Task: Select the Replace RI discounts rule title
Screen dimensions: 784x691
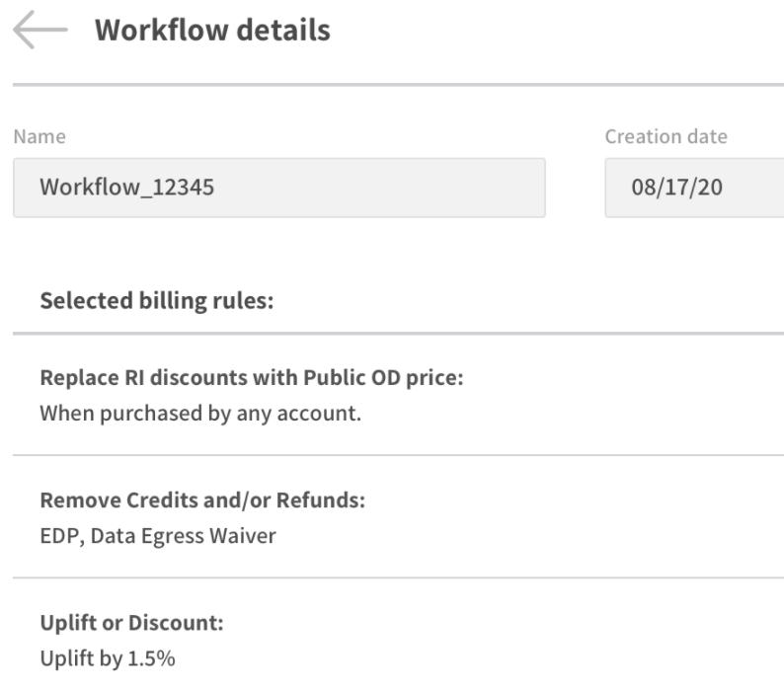Action: point(251,379)
